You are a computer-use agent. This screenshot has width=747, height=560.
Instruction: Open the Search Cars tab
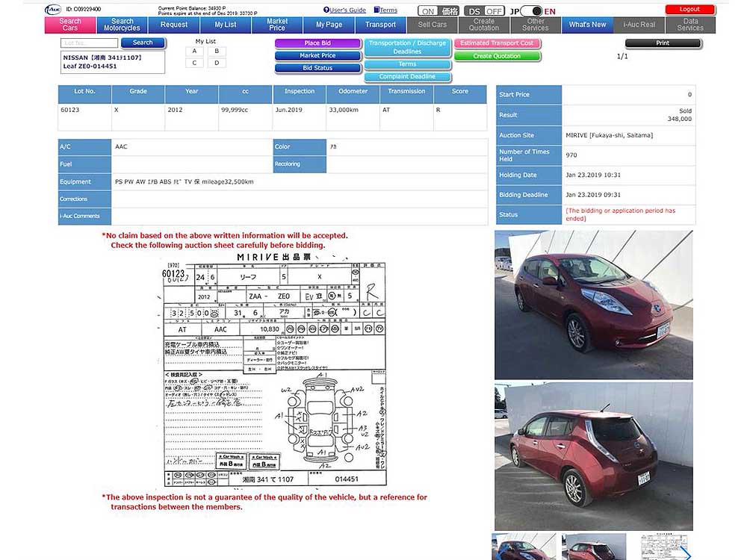[70, 25]
